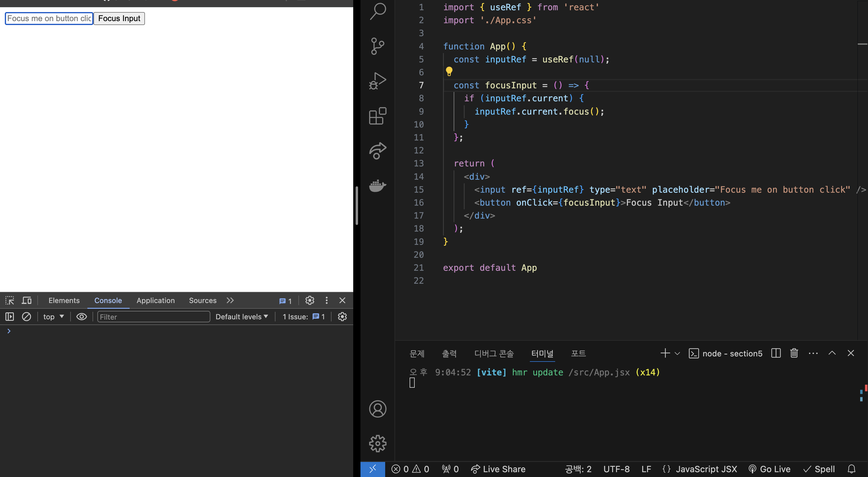Click the clear console icon
Image resolution: width=868 pixels, height=477 pixels.
(x=26, y=317)
